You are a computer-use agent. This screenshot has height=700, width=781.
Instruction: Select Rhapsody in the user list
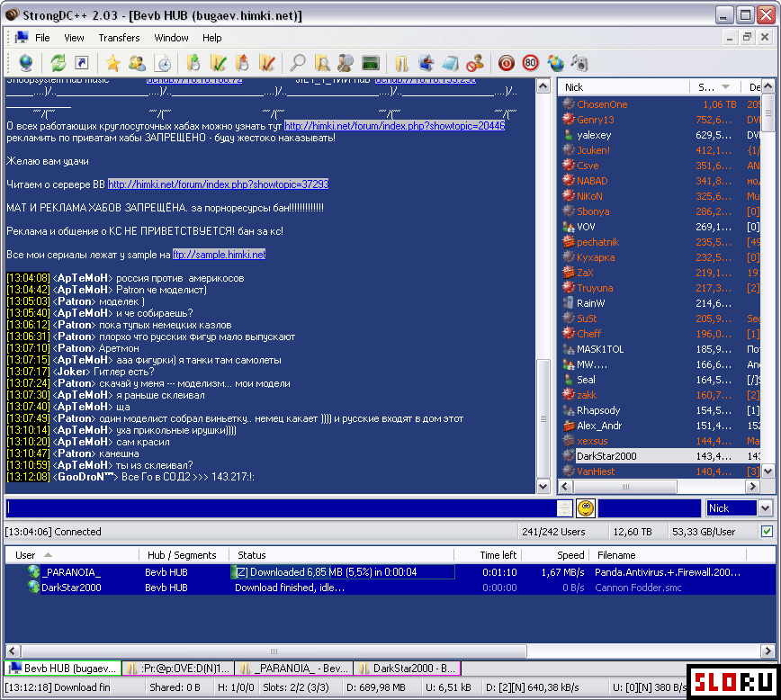tap(661, 410)
